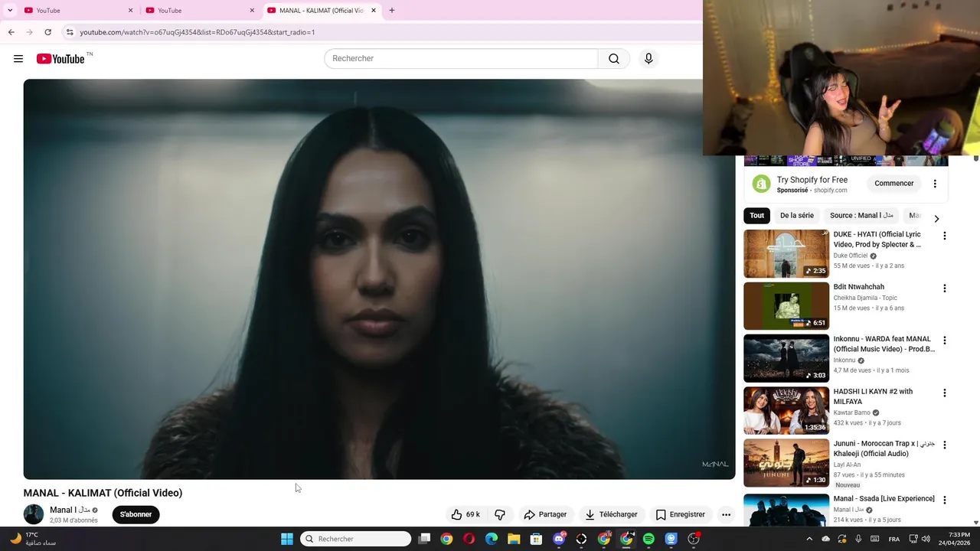Select the 'De la série' filter chip
The image size is (980, 551).
click(x=797, y=215)
